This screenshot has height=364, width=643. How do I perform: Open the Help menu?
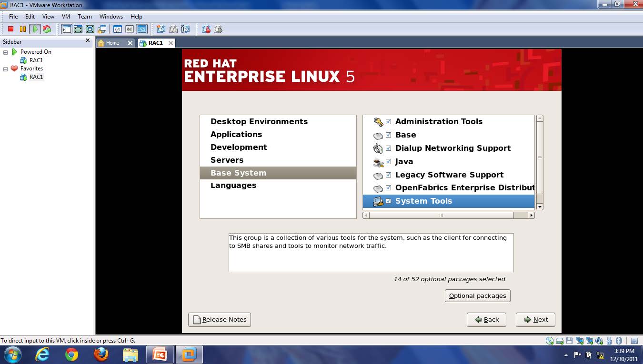136,17
